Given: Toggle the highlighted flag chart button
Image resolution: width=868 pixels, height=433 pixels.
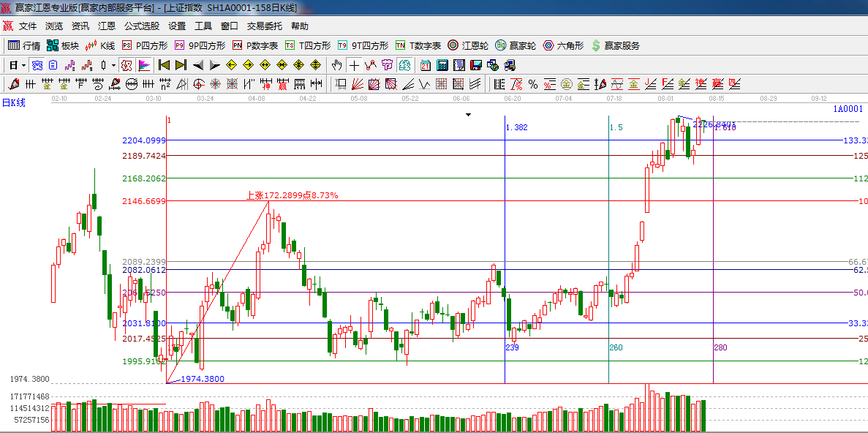Looking at the screenshot, I should (x=143, y=65).
